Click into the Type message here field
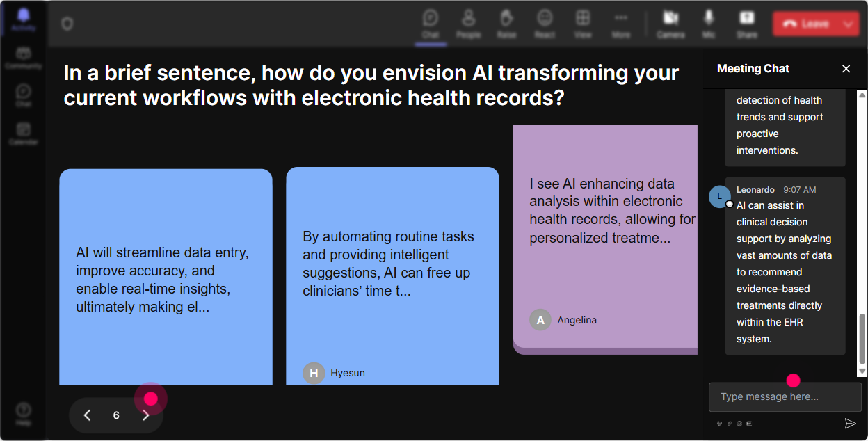Image resolution: width=868 pixels, height=441 pixels. click(x=785, y=396)
